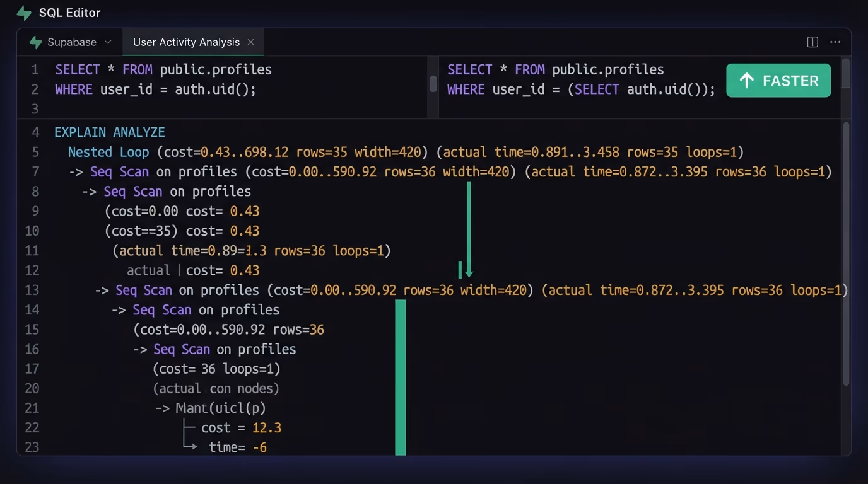Click the FASTER button

coord(778,81)
